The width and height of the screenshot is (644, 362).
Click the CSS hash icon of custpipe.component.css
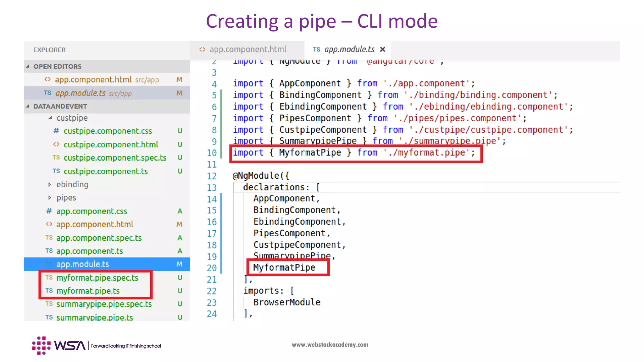[x=56, y=130]
